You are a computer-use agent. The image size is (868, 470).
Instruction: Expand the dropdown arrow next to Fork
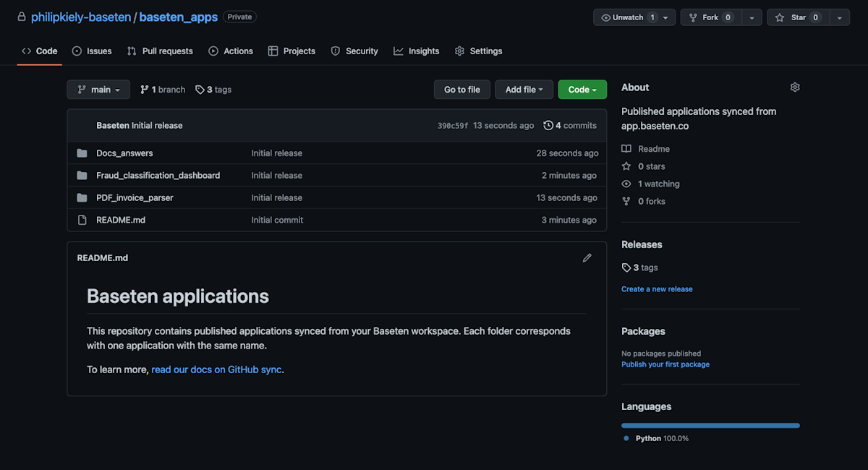point(752,17)
